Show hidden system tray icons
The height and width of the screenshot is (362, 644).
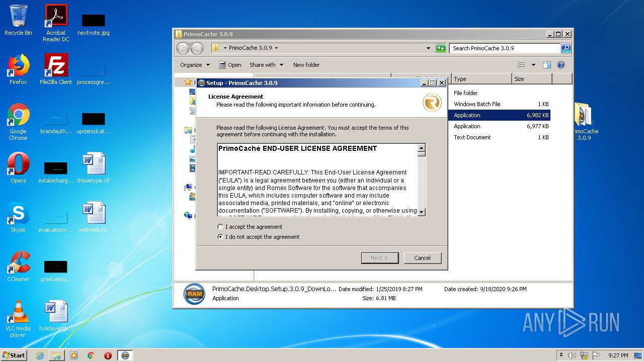tap(561, 355)
